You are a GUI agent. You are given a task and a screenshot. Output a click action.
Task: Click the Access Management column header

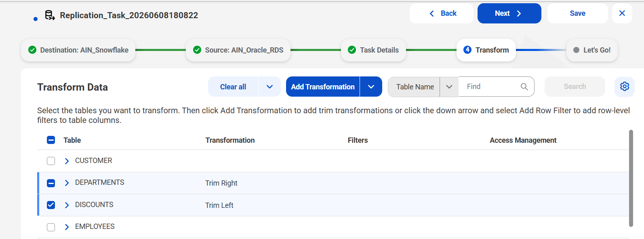[523, 140]
